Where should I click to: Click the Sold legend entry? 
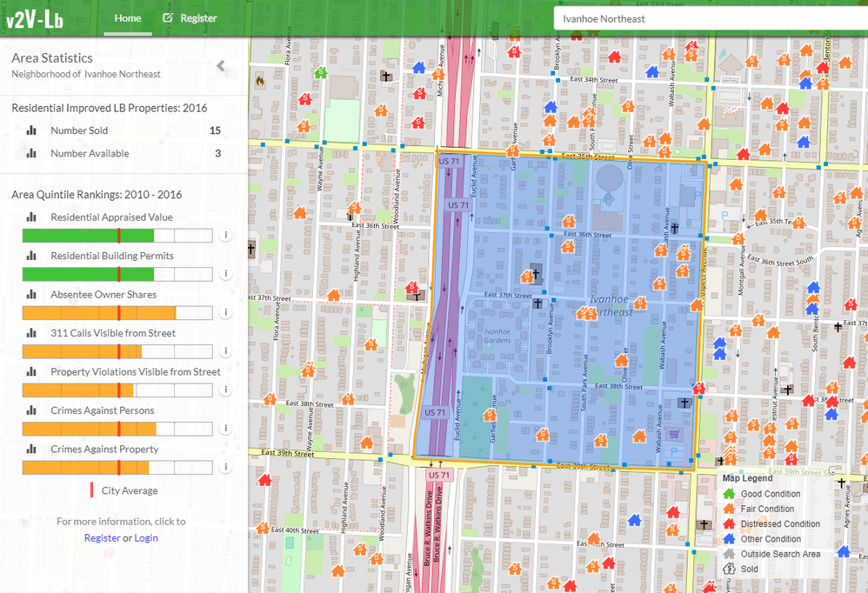pyautogui.click(x=741, y=569)
